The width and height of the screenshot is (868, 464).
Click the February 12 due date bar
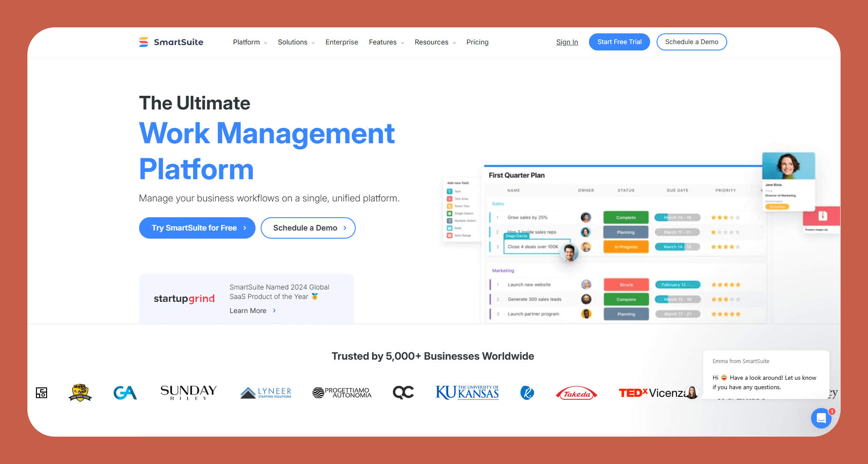click(678, 285)
